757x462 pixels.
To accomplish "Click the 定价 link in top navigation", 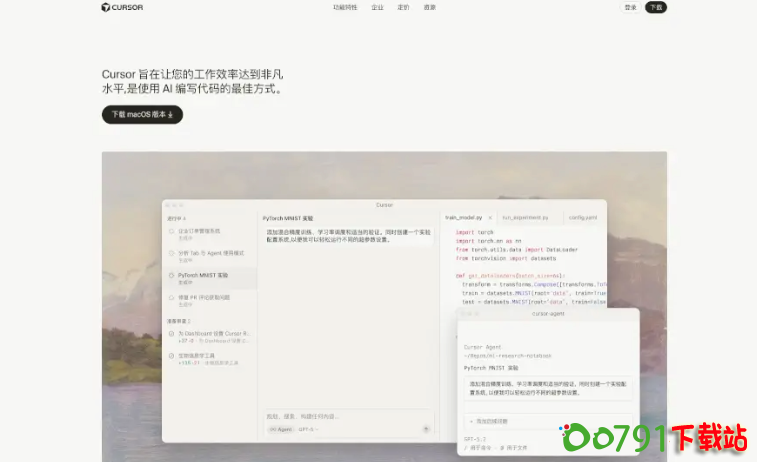I will pos(403,7).
